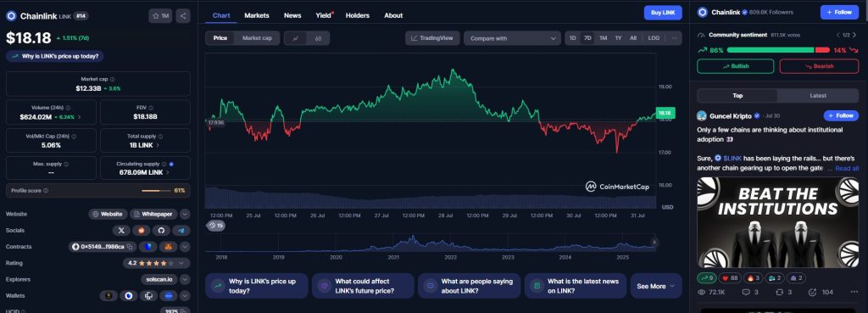Add Chainlink to watchlist via star button
Image resolution: width=868 pixels, height=313 pixels.
point(160,16)
